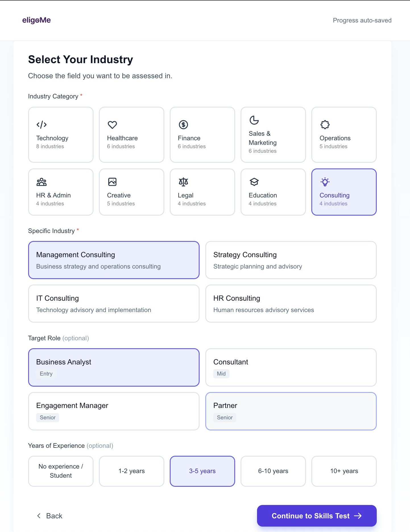This screenshot has width=410, height=532.
Task: Click the HR & Admin people icon
Action: [x=42, y=182]
